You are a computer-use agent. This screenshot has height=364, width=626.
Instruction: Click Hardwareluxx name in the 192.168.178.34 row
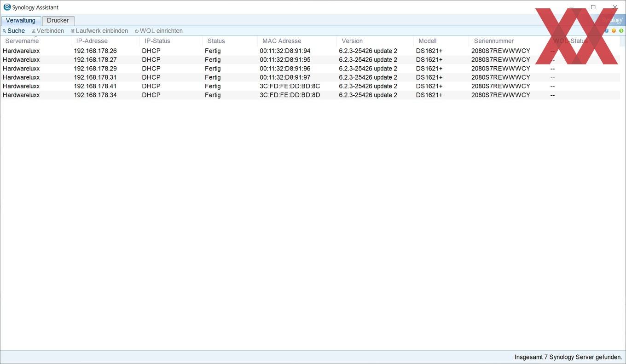pyautogui.click(x=21, y=95)
